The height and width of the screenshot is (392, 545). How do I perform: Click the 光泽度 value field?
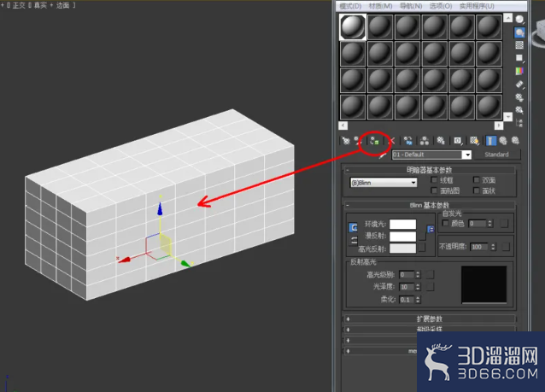pyautogui.click(x=407, y=287)
